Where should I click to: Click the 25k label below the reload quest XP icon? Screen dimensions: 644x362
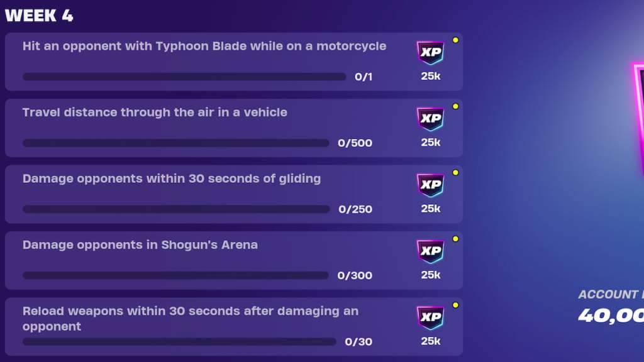click(431, 341)
